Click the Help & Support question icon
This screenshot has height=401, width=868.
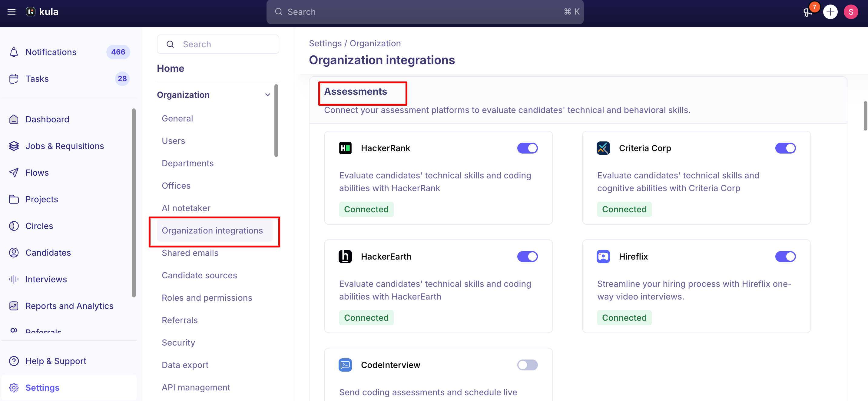tap(14, 361)
